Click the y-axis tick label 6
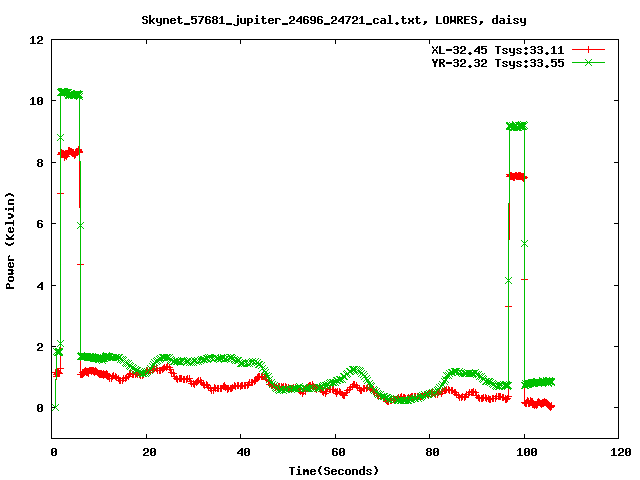 [x=40, y=224]
